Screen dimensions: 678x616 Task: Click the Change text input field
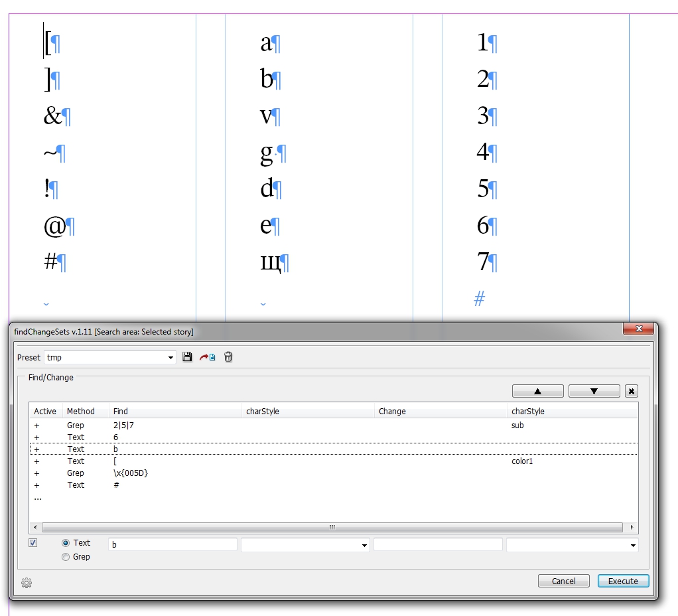[438, 544]
